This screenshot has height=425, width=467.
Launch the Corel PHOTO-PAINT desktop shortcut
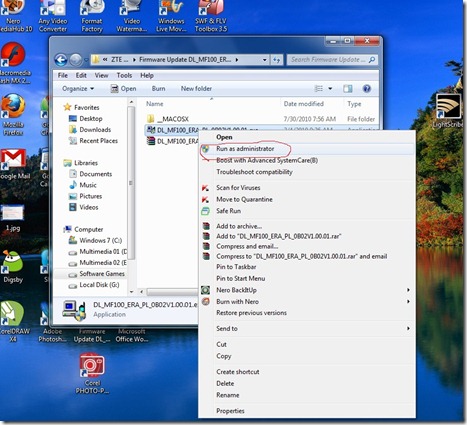pos(92,373)
